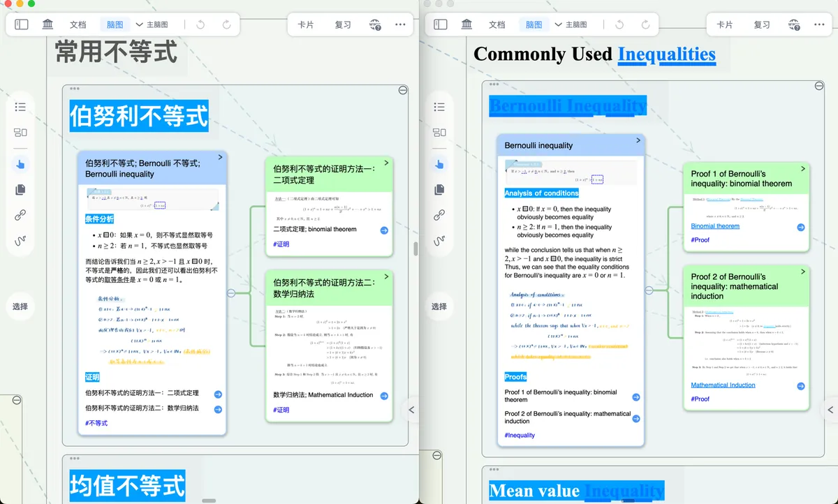Click WWW help icon in right window
The image size is (838, 504).
tap(794, 24)
